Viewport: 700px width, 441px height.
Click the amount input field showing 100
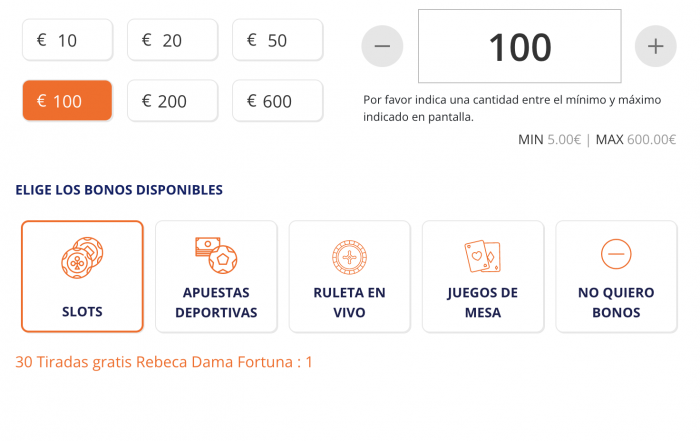click(520, 46)
